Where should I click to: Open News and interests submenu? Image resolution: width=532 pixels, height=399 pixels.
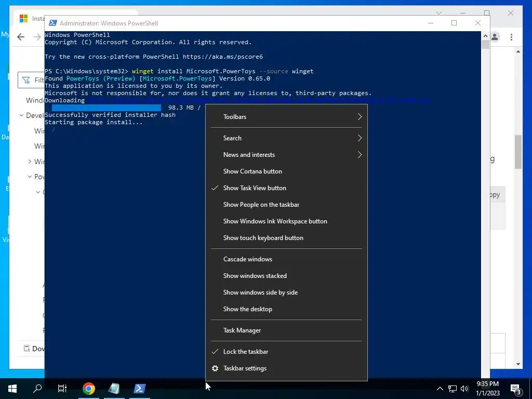point(286,155)
